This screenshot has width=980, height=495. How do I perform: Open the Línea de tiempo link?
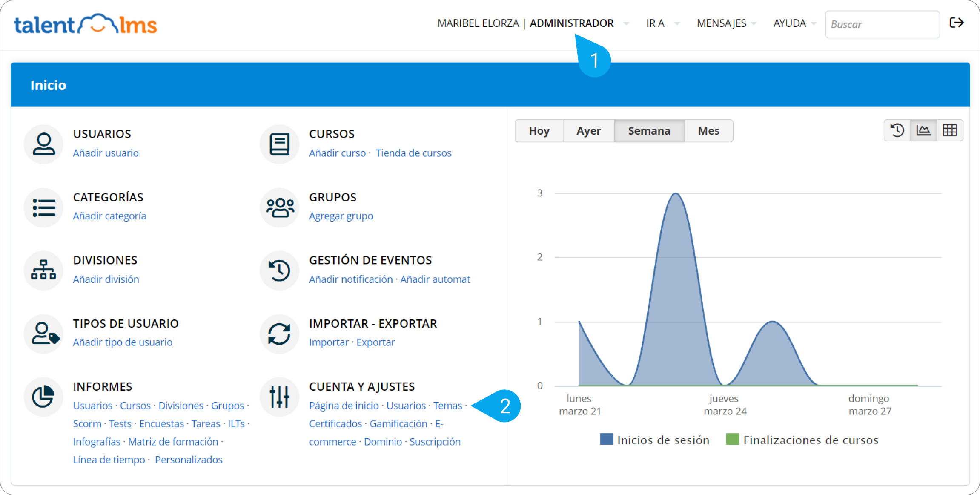(x=109, y=460)
